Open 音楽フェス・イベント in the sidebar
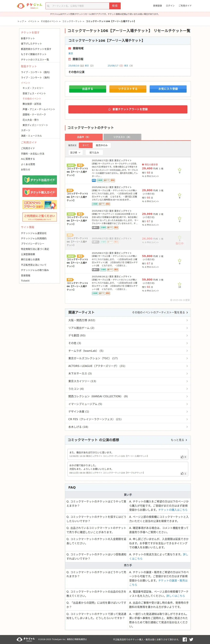 (x=34, y=93)
